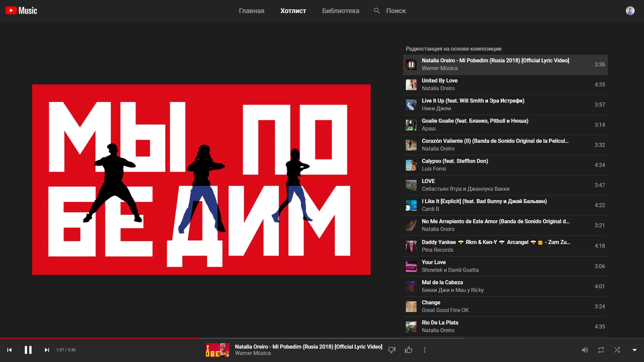Click the Cardi B artist name

pos(430,209)
